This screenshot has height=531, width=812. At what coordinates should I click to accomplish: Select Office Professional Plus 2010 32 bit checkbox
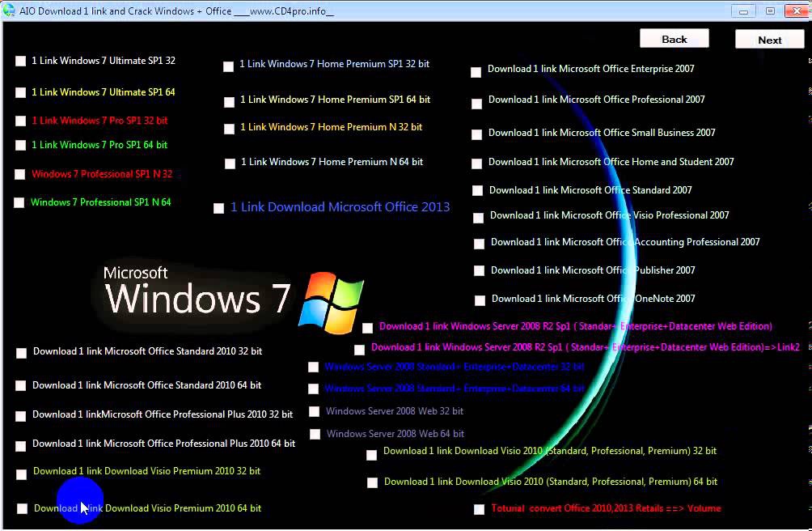click(x=21, y=416)
